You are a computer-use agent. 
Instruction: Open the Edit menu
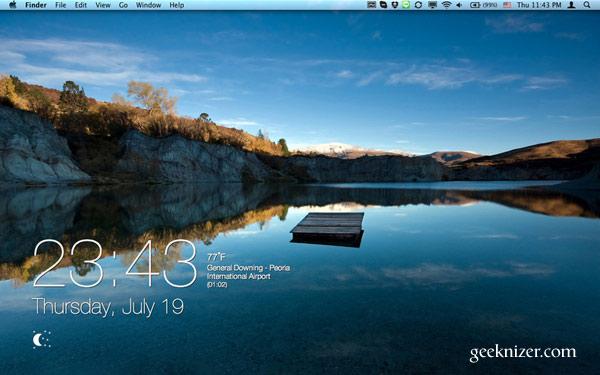(x=81, y=5)
